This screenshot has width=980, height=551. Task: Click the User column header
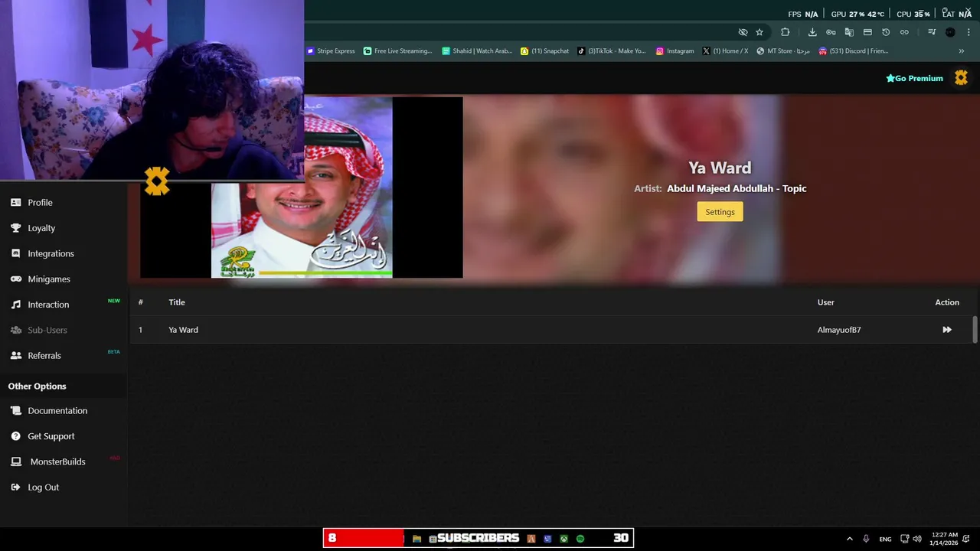tap(825, 302)
